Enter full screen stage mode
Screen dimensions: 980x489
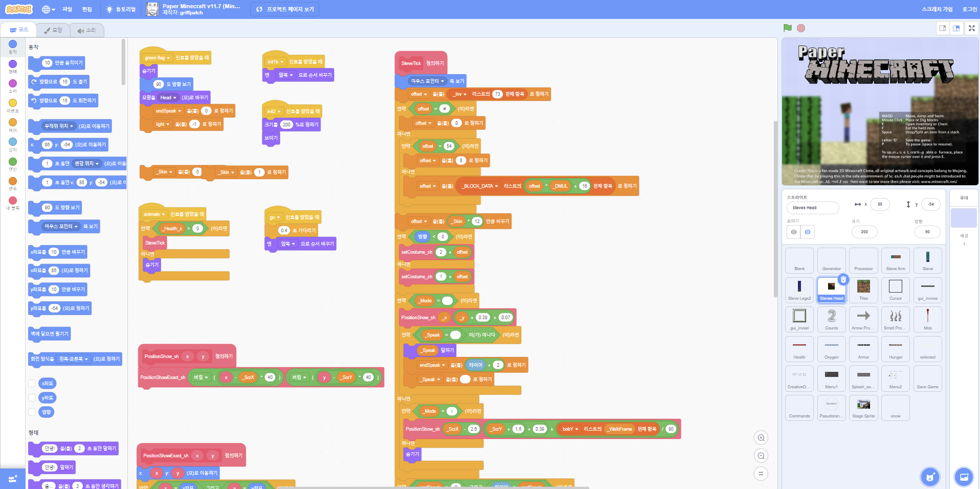click(x=972, y=28)
